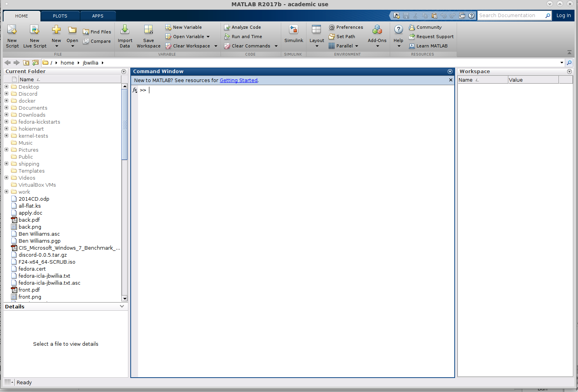Open the Help button
The image size is (578, 392).
point(398,36)
